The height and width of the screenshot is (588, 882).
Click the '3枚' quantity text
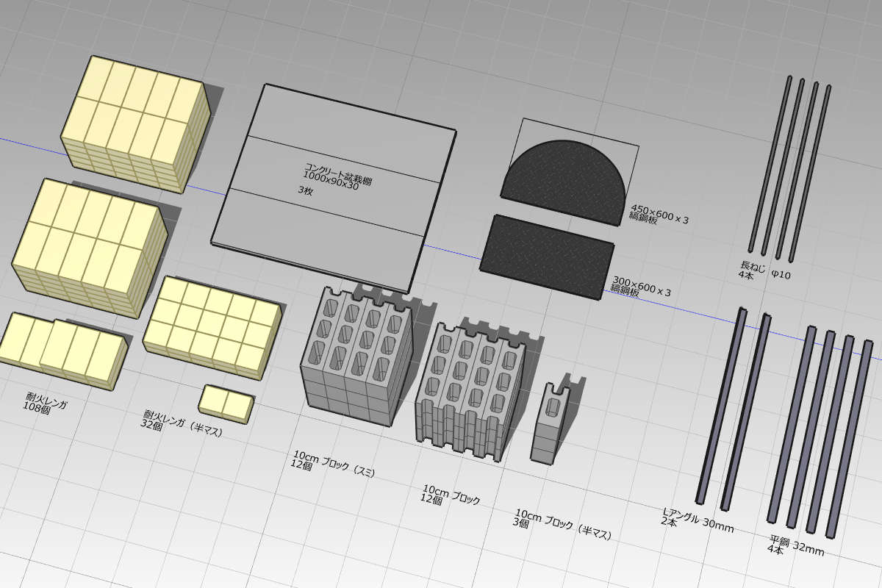(x=305, y=190)
